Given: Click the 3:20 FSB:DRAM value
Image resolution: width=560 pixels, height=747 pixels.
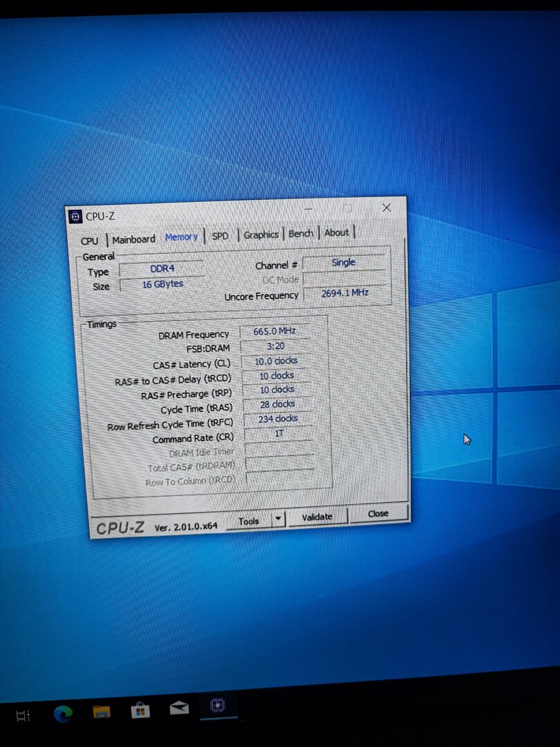Looking at the screenshot, I should pyautogui.click(x=275, y=346).
